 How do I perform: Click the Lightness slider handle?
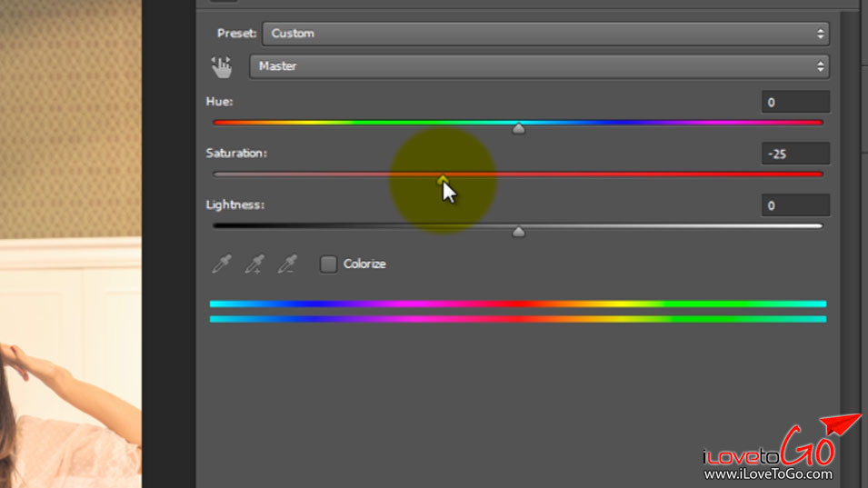point(519,232)
